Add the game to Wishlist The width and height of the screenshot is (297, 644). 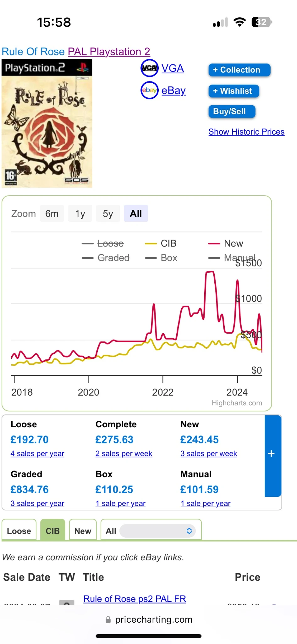[x=234, y=91]
